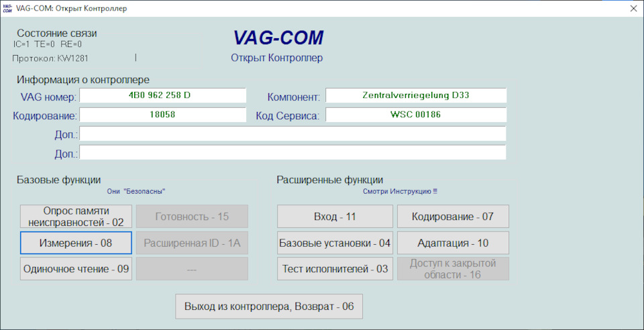Click the 'Код Сервиса:' label
Viewport: 644px width, 330px height.
pyautogui.click(x=288, y=116)
